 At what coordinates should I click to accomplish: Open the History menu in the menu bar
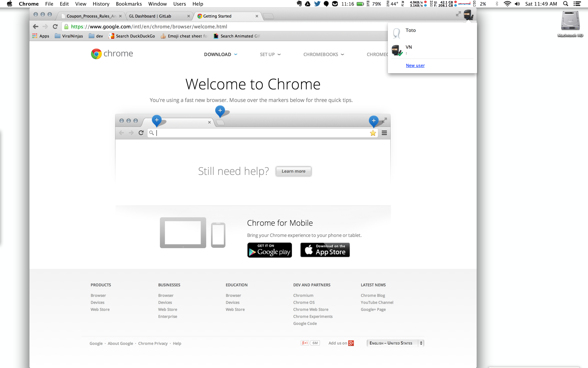coord(101,4)
